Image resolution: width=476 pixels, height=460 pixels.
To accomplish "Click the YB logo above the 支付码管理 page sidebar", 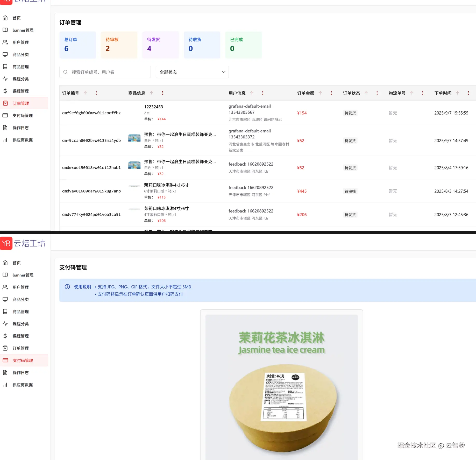I will coord(6,243).
